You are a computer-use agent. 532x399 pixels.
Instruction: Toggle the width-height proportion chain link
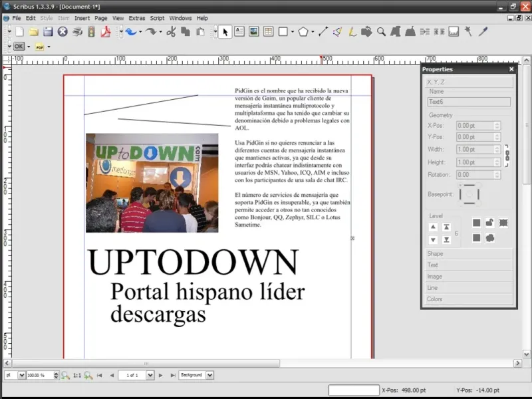(507, 156)
